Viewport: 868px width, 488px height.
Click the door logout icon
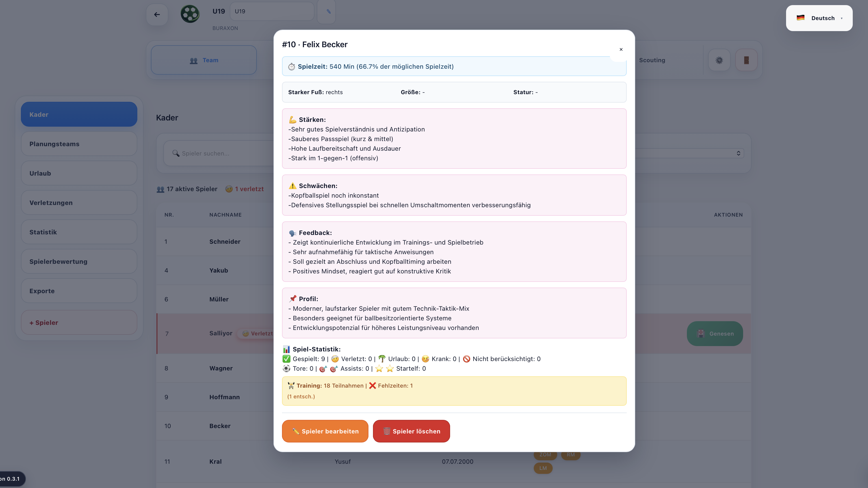coord(746,61)
